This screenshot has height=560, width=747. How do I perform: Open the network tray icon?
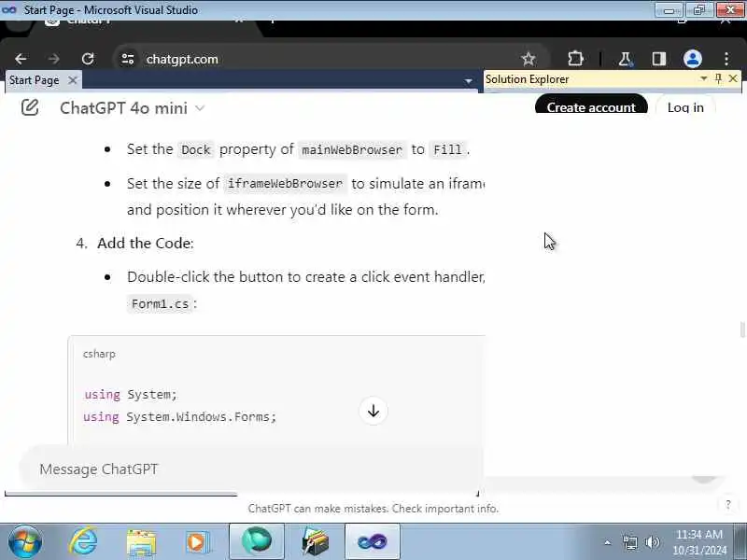coord(629,542)
